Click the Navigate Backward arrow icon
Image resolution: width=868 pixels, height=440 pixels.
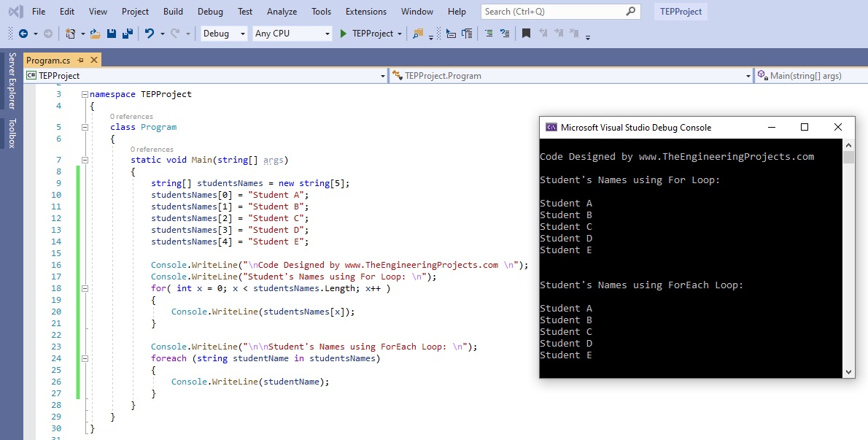(x=23, y=34)
